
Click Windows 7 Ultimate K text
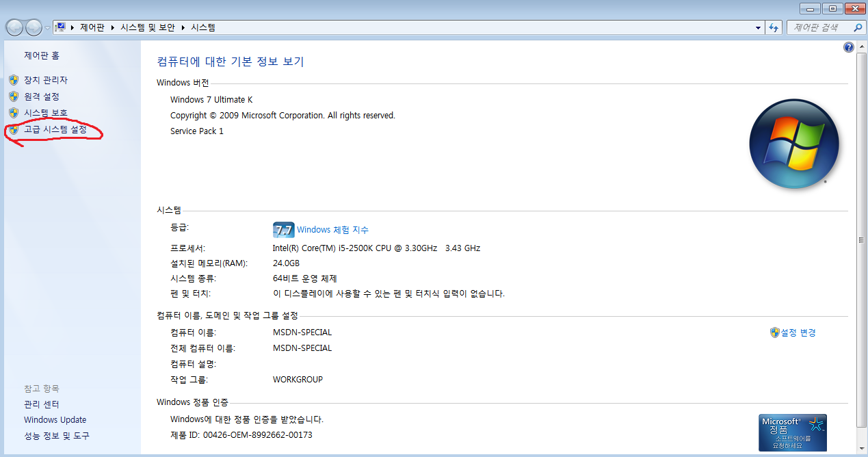pyautogui.click(x=211, y=100)
